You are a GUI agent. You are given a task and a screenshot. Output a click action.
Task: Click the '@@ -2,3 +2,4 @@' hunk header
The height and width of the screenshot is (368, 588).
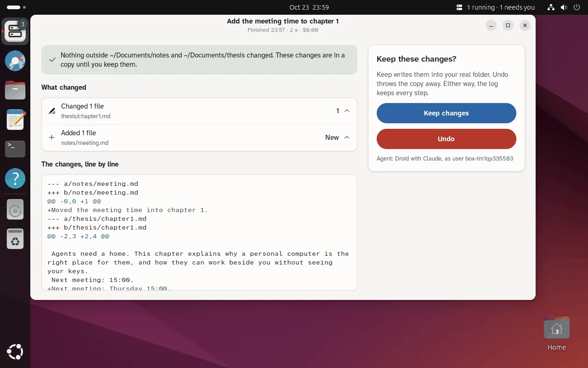click(79, 236)
